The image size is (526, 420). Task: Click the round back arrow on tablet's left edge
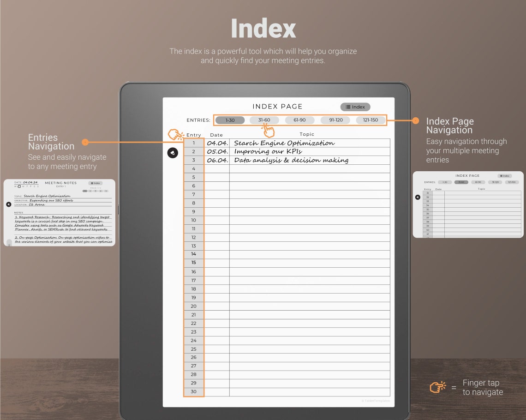(173, 152)
